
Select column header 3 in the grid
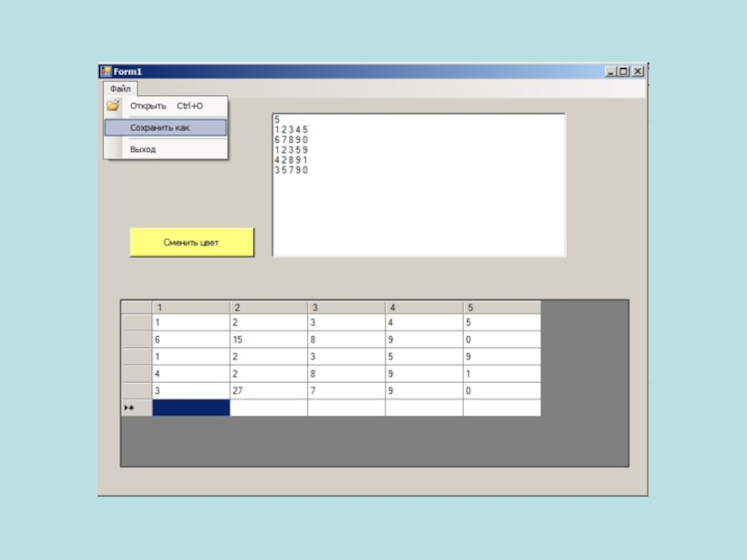pos(345,307)
